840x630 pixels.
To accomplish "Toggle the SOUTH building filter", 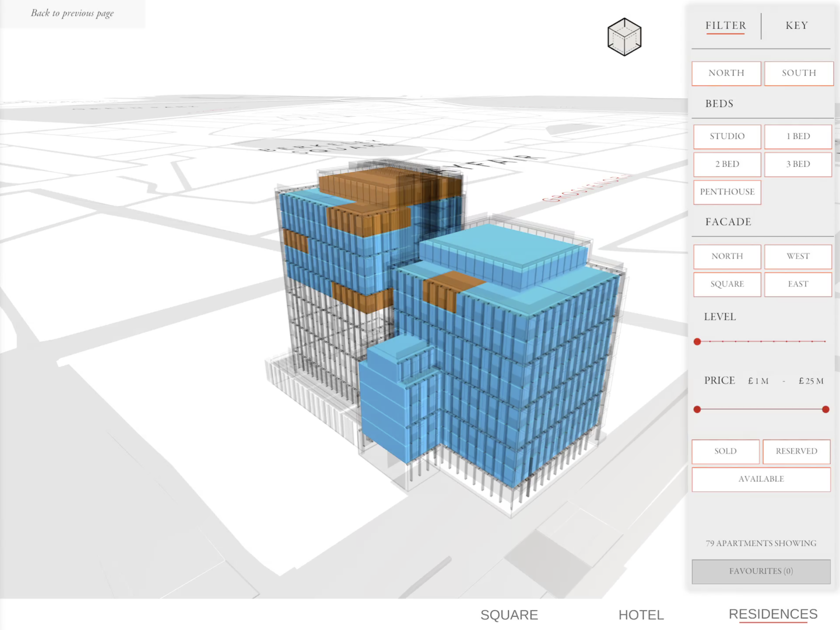I will click(799, 73).
